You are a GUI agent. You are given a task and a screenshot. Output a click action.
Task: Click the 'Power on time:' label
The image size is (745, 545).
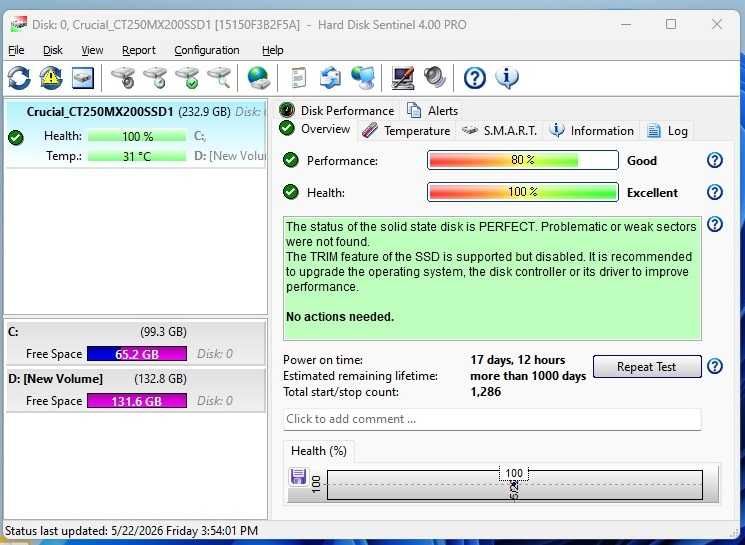[323, 360]
